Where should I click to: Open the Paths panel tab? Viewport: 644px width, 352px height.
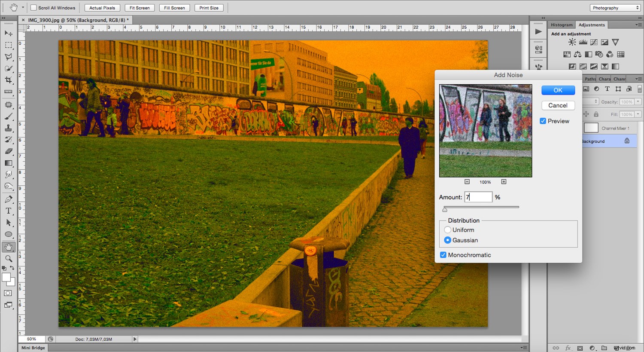click(x=589, y=79)
